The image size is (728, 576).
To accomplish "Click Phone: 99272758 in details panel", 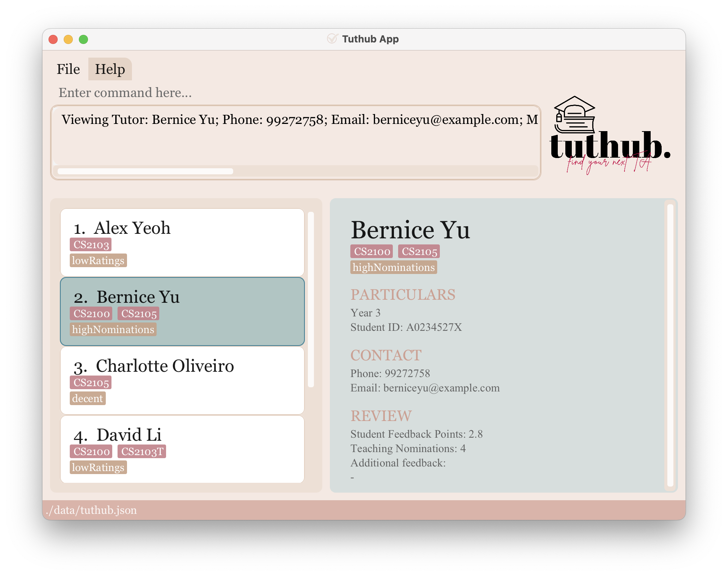I will (x=390, y=374).
